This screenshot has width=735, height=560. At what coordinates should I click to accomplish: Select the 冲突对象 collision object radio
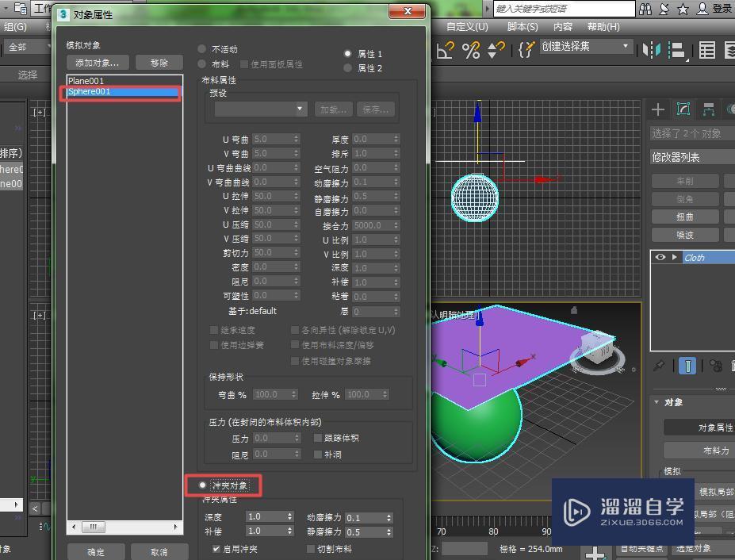tap(202, 485)
